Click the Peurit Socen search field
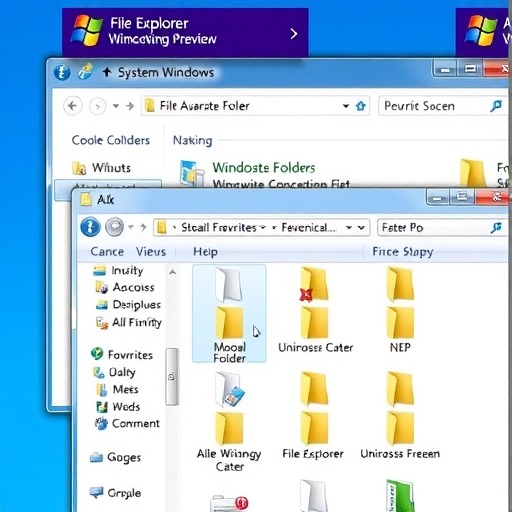512x512 pixels. (443, 106)
